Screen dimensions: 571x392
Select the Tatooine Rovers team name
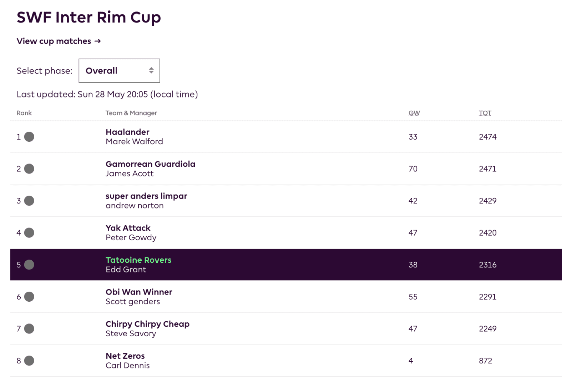pyautogui.click(x=138, y=260)
